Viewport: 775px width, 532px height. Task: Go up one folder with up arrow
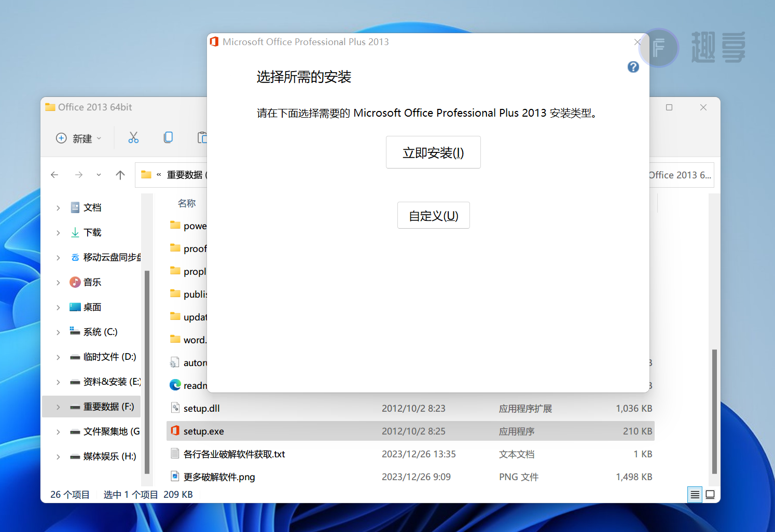tap(120, 175)
